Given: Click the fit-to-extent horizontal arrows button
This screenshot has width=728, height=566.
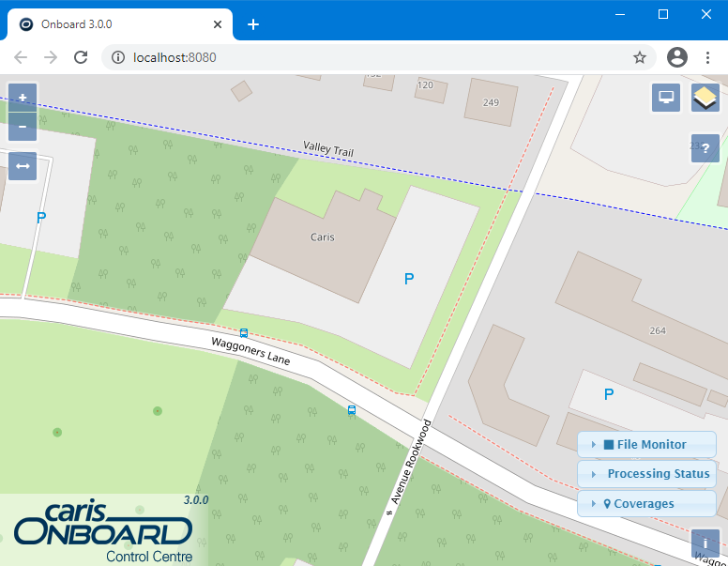Looking at the screenshot, I should click(x=23, y=166).
